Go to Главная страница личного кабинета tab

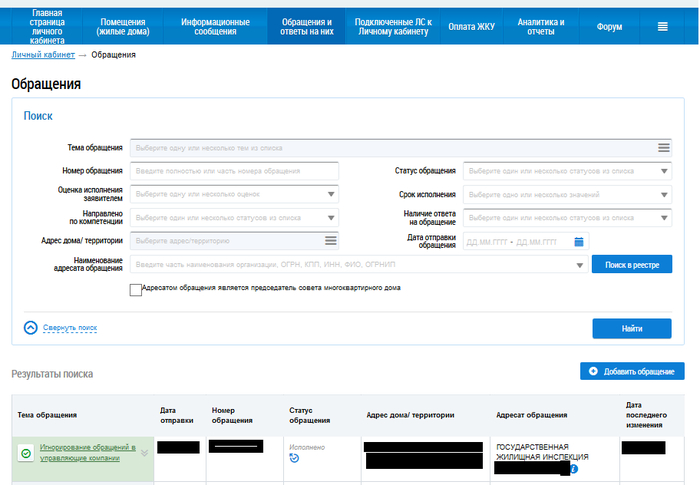(x=47, y=27)
